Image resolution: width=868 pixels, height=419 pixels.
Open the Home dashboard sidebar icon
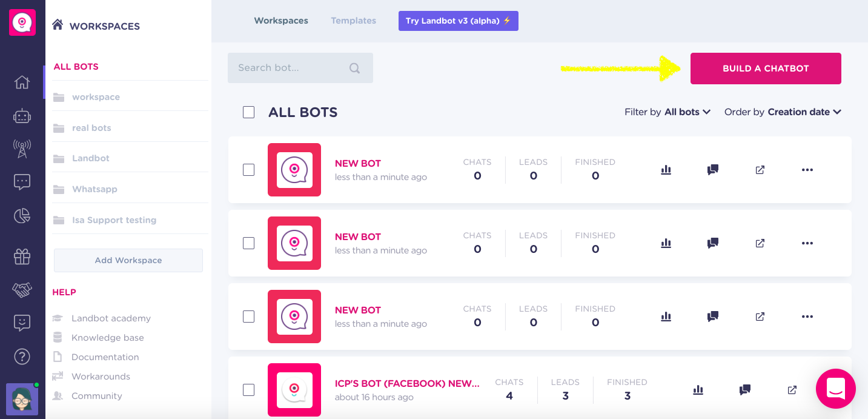coord(22,82)
